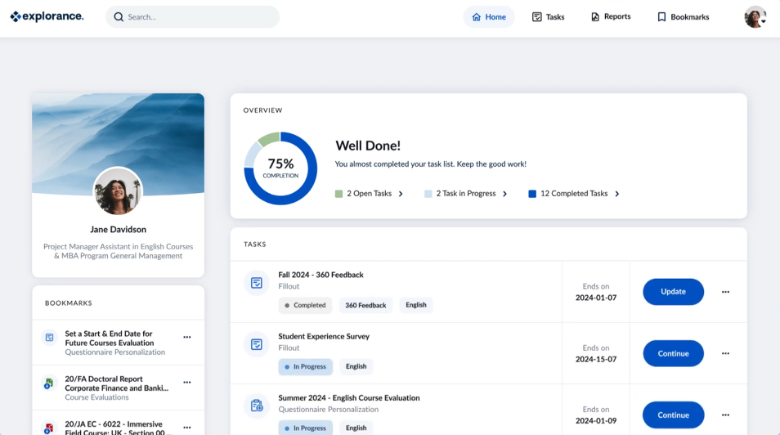
Task: Click the Questionnaire Personalization label under Set a Start
Action: click(115, 352)
